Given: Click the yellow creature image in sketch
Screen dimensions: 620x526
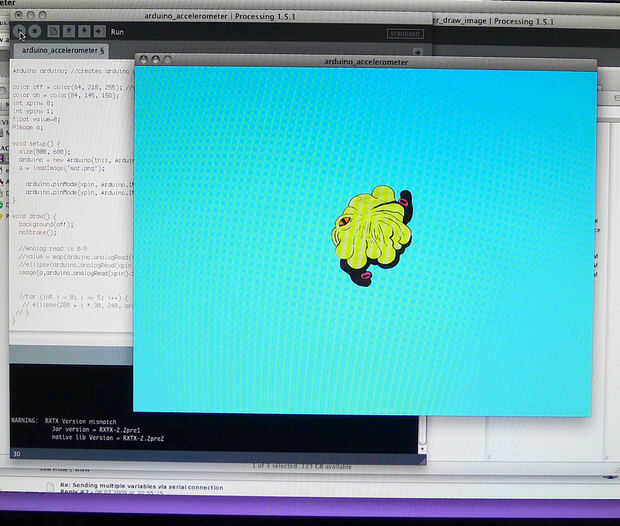Looking at the screenshot, I should pos(372,235).
